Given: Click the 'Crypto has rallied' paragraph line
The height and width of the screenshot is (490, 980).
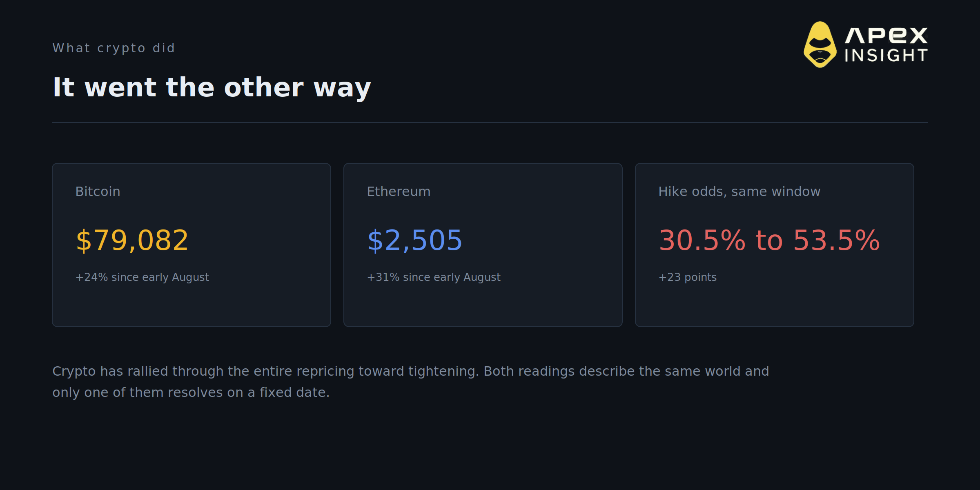Looking at the screenshot, I should (411, 371).
